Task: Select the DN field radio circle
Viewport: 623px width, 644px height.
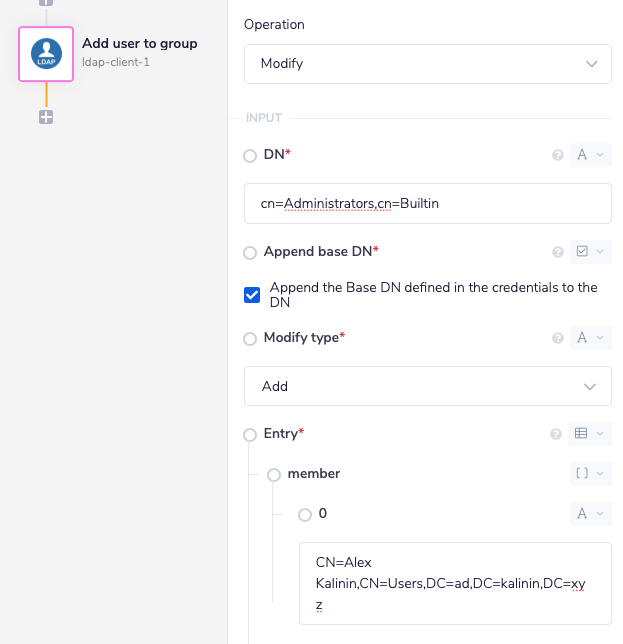Action: click(250, 155)
